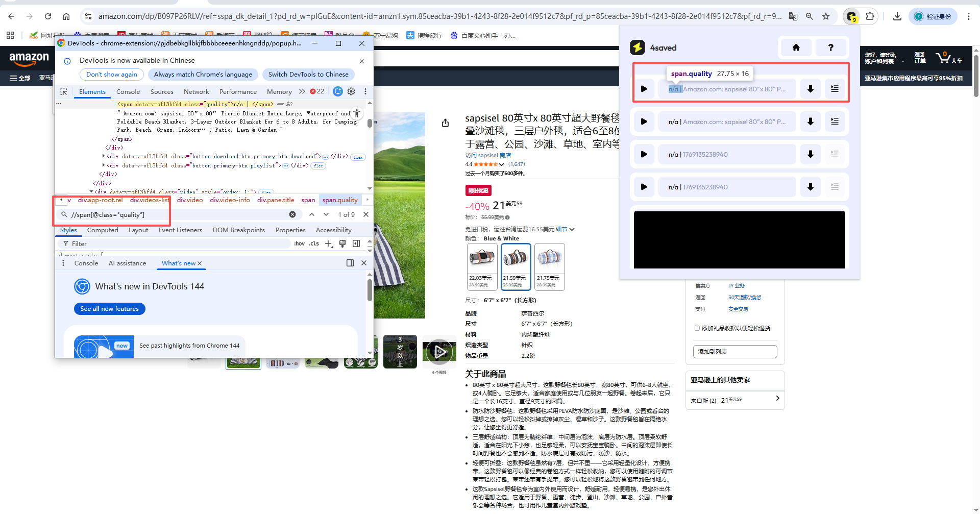Download the second video in 4saved list
Viewport: 980px width, 514px height.
pos(810,121)
